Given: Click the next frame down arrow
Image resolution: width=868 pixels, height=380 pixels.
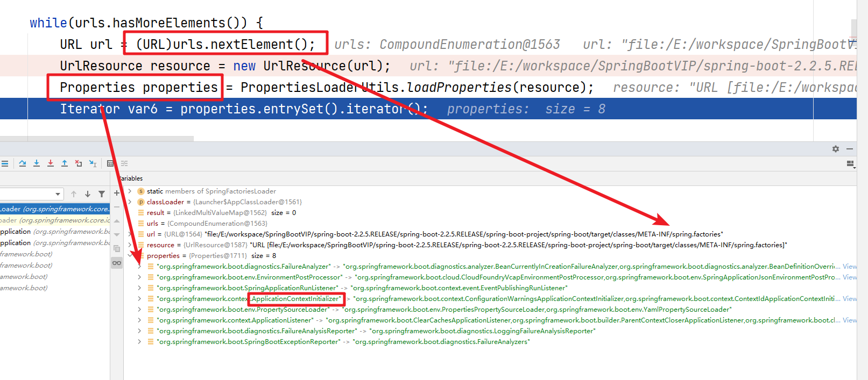Looking at the screenshot, I should 88,194.
